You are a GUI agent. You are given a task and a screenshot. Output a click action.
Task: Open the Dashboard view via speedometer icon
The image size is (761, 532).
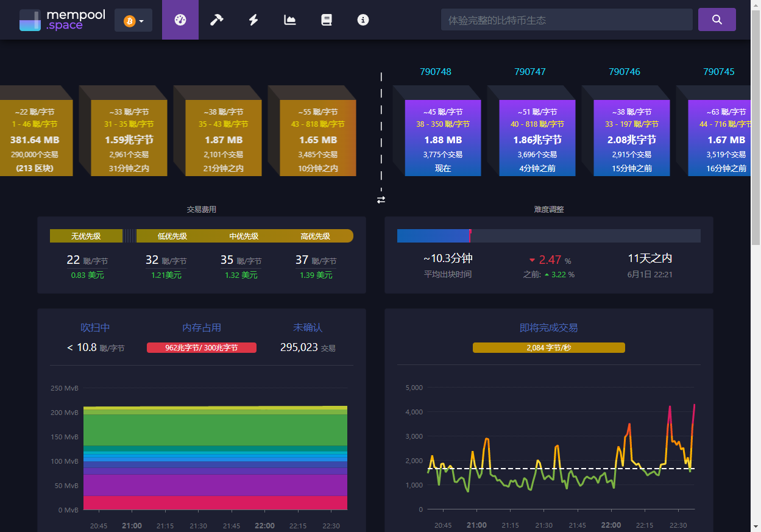(180, 20)
